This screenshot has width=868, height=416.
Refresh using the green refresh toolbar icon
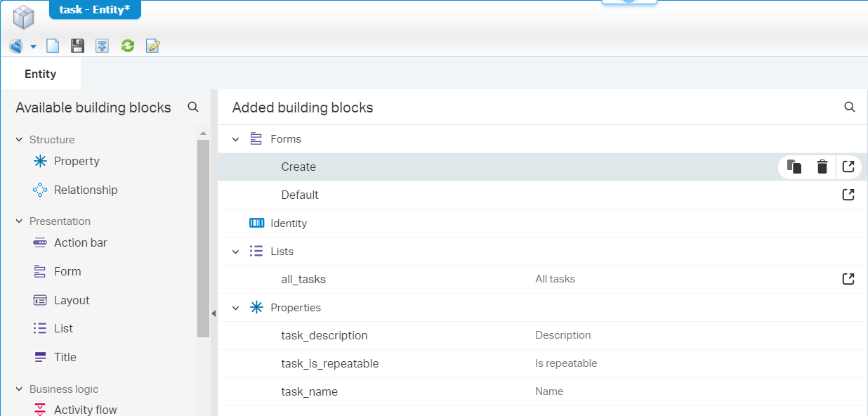tap(127, 45)
